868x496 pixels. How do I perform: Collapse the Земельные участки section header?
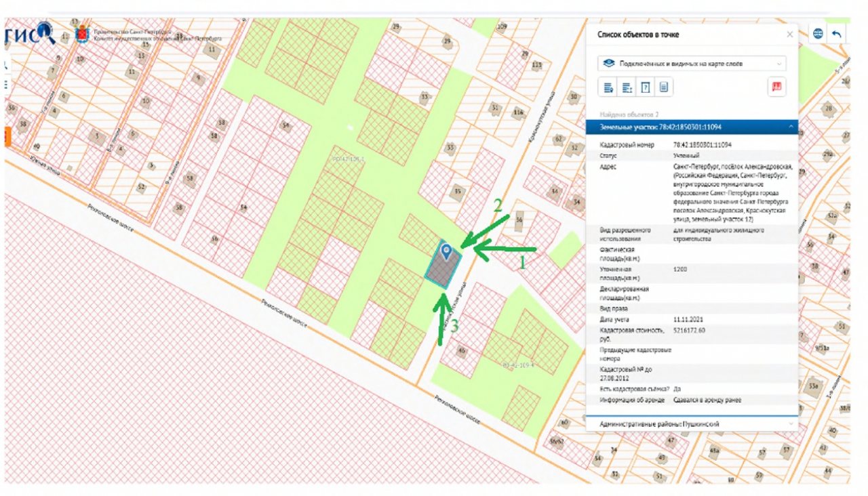pyautogui.click(x=692, y=127)
